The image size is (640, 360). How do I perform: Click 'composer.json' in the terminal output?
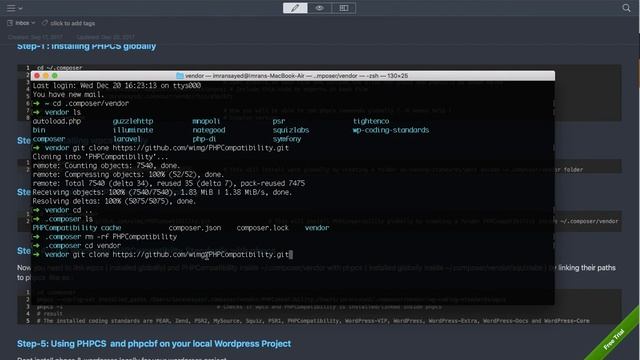195,228
